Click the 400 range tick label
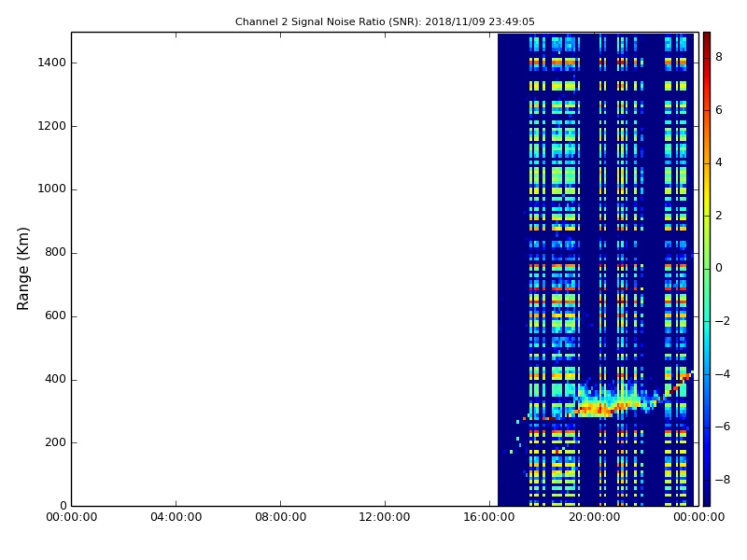 coord(55,379)
